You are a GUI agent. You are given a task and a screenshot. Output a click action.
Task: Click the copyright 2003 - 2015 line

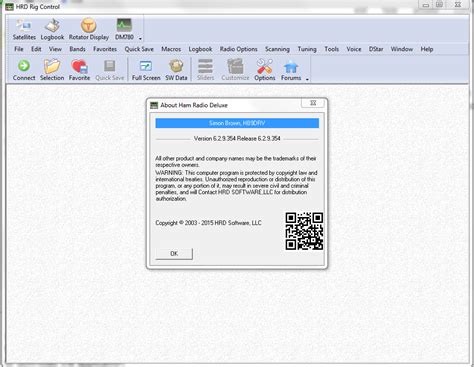(208, 223)
